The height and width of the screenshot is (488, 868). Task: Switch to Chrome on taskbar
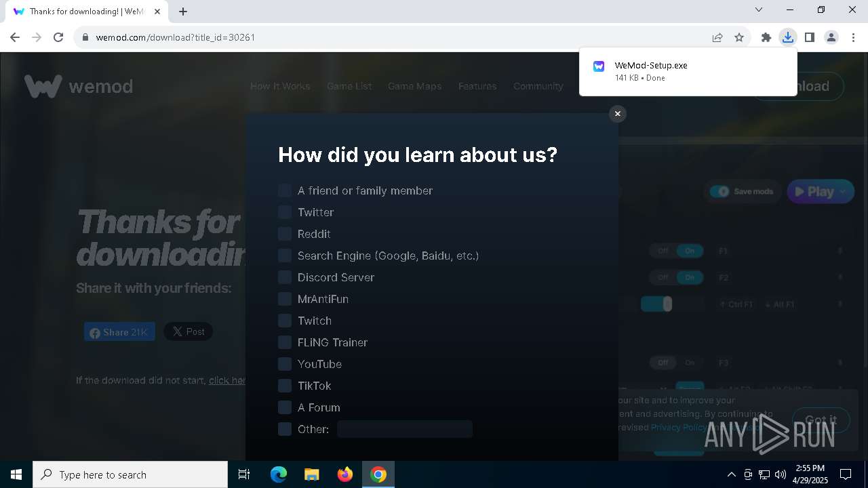[378, 474]
